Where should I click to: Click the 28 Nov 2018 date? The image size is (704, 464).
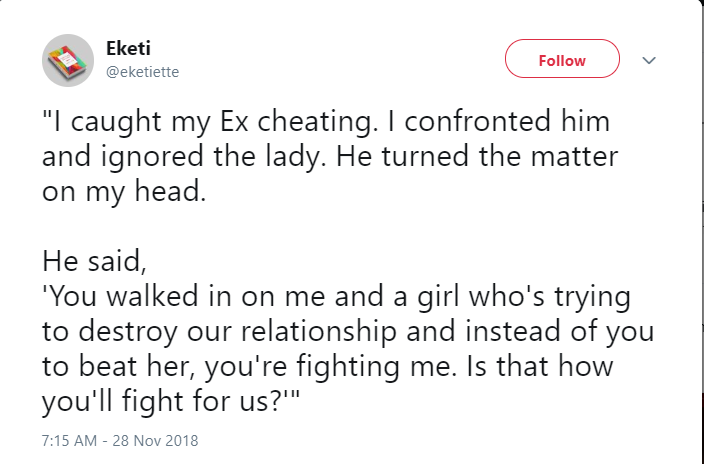pos(155,440)
